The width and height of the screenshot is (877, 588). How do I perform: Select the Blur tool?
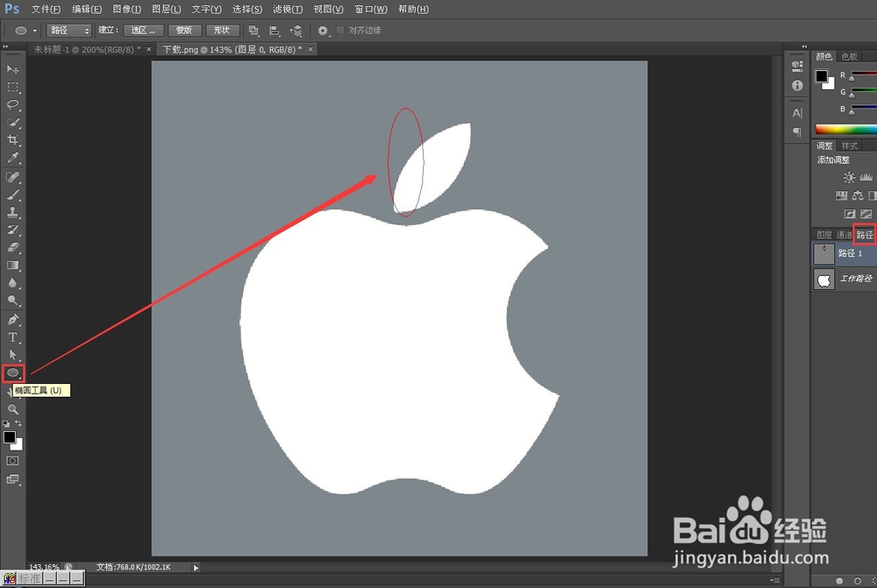13,283
